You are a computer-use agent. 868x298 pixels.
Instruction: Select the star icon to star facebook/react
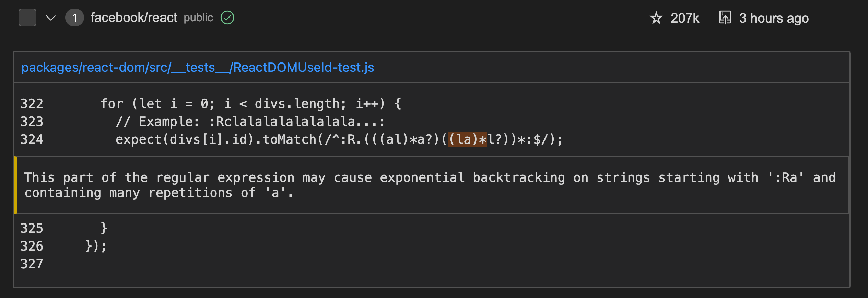click(x=656, y=18)
